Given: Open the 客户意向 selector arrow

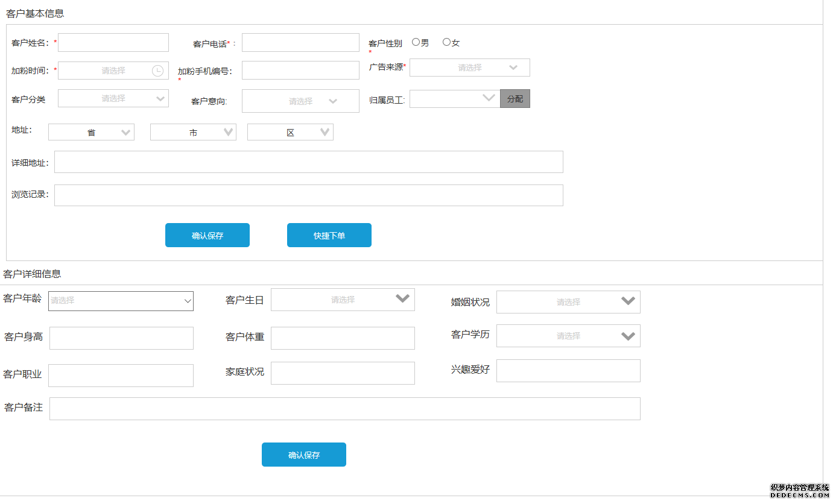Looking at the screenshot, I should (x=332, y=101).
